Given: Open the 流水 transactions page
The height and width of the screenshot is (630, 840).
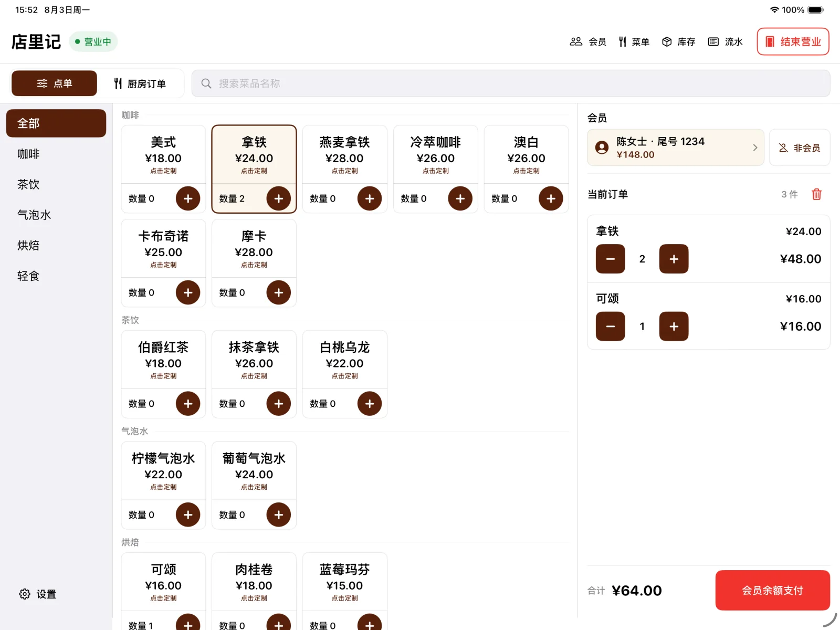Looking at the screenshot, I should coord(725,41).
